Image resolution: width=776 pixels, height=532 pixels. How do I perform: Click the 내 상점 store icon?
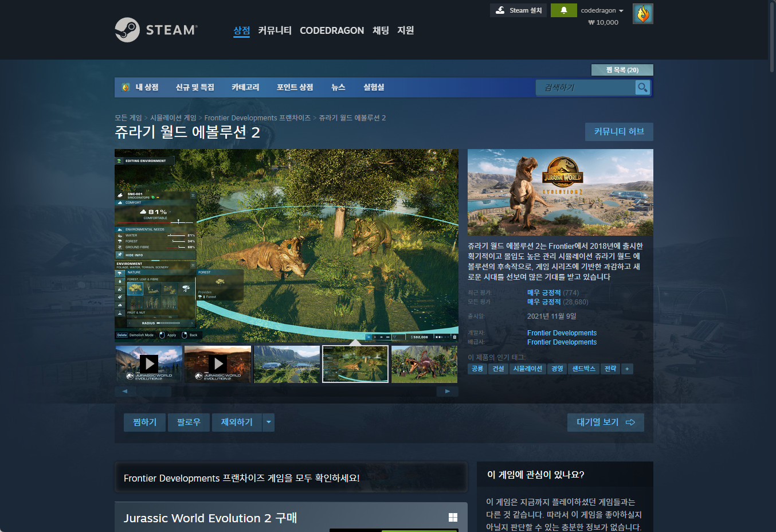(x=126, y=87)
